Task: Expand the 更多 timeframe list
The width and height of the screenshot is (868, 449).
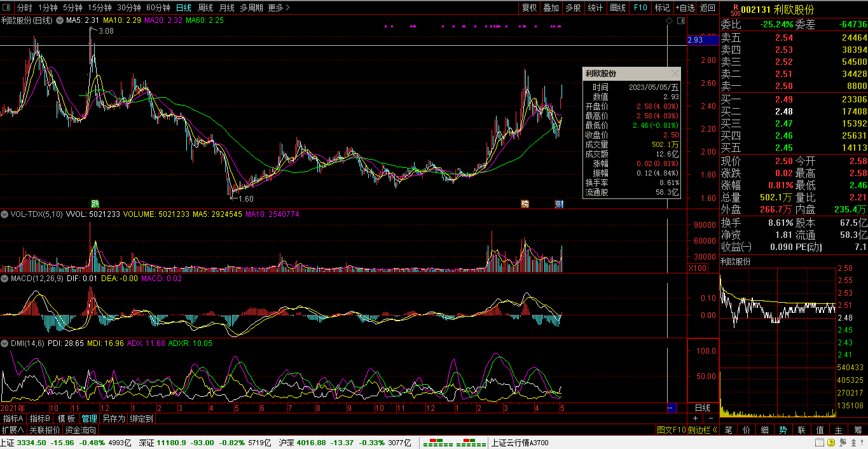Action: pos(279,8)
